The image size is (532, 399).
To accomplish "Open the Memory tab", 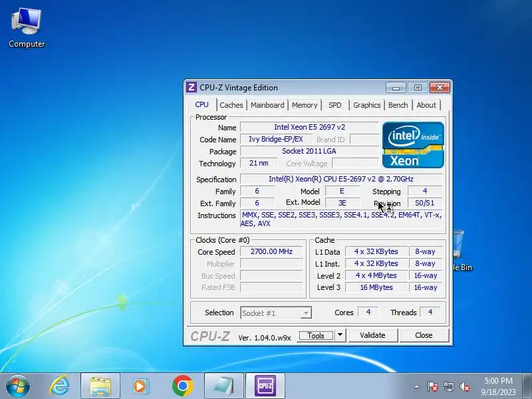I will 305,105.
